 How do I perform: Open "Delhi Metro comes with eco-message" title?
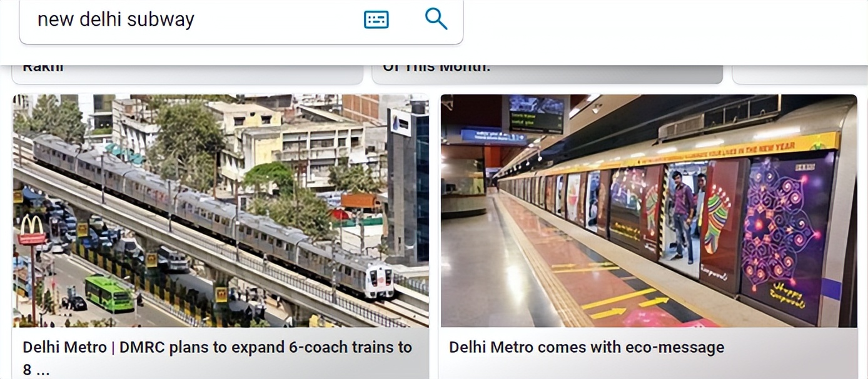click(x=587, y=347)
